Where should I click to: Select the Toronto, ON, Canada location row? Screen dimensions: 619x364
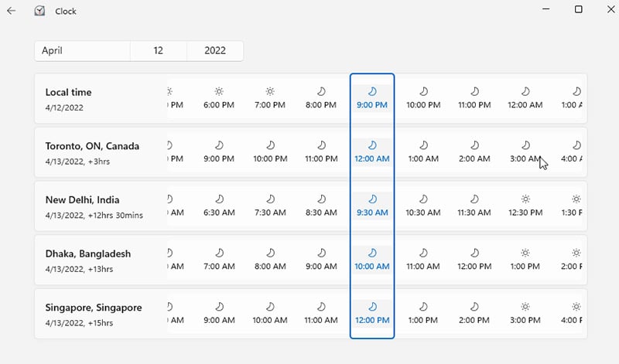92,152
